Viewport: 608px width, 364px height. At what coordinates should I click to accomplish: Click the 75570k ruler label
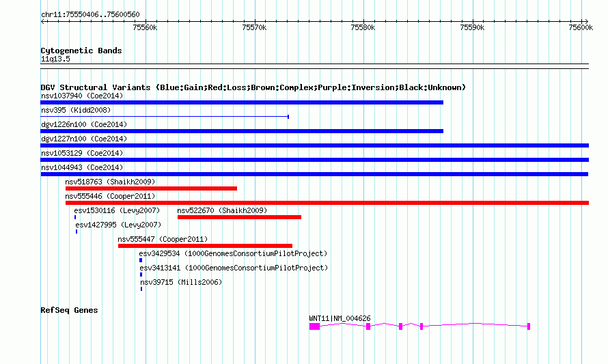coord(254,27)
